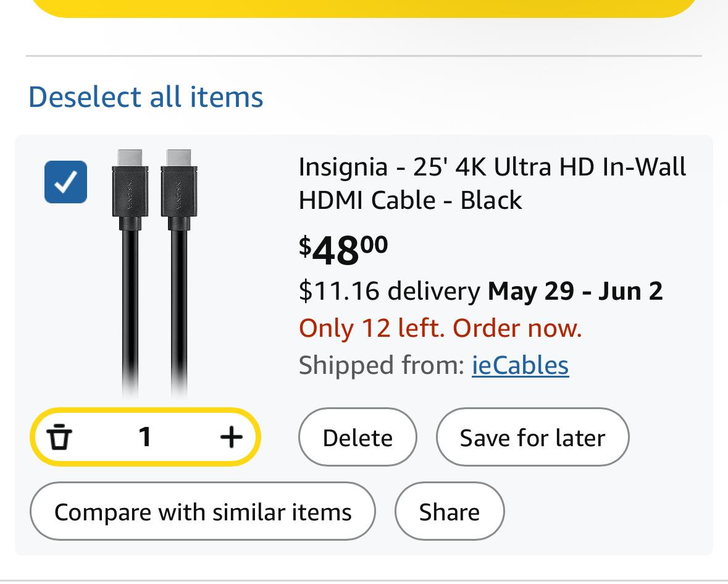This screenshot has width=728, height=584.
Task: Click the Only 12 left stock notice
Action: (x=440, y=328)
